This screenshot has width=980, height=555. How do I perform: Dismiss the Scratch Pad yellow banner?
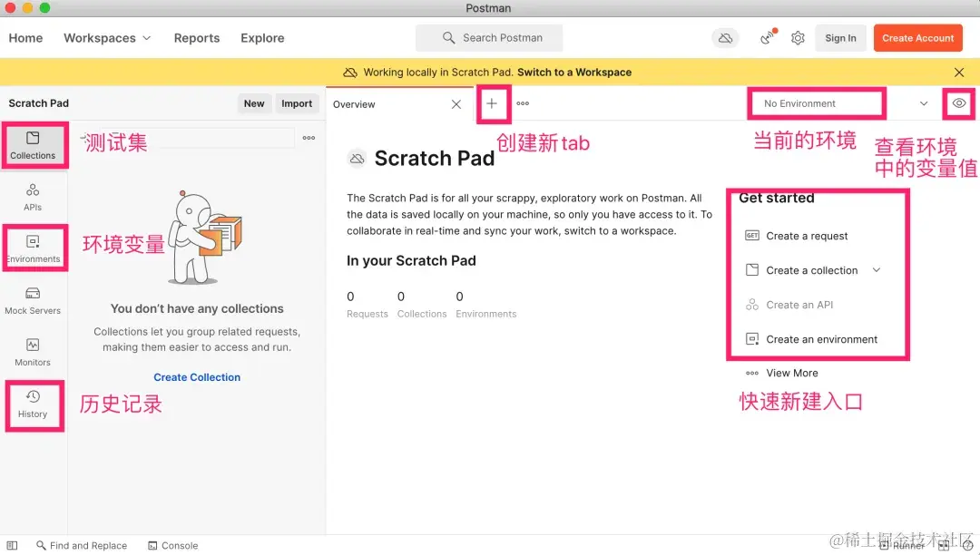click(x=959, y=73)
